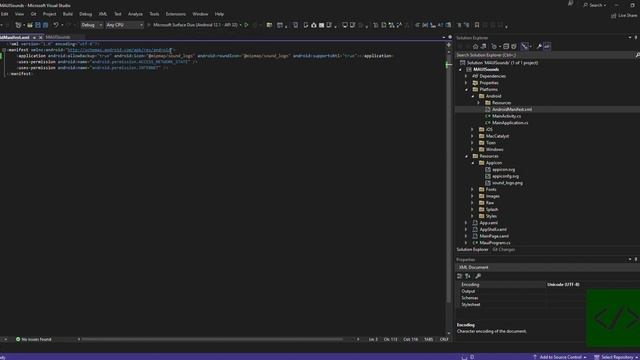Switch to the Git Changes tab
This screenshot has width=640, height=360.
tap(504, 250)
